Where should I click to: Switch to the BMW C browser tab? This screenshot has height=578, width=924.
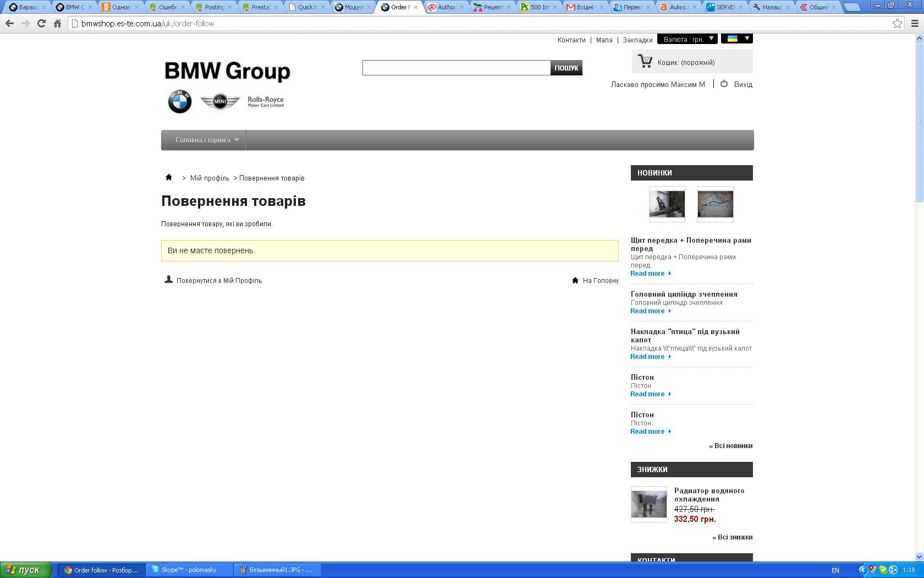pyautogui.click(x=74, y=7)
